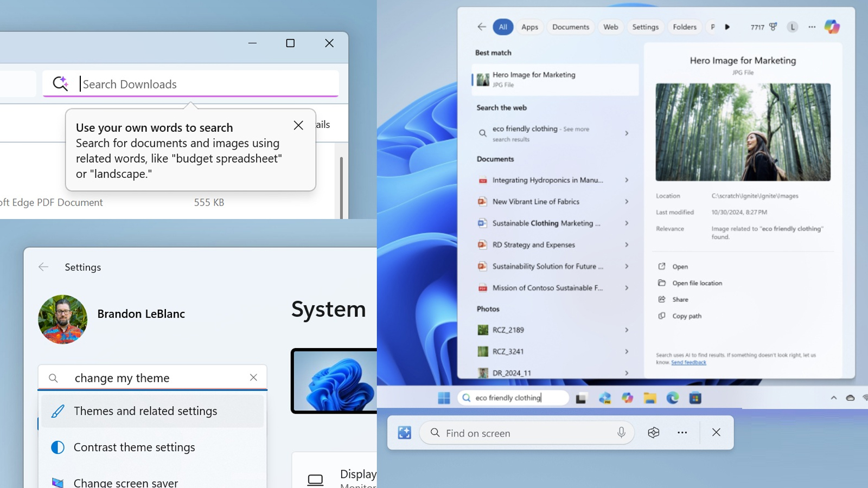The width and height of the screenshot is (868, 488).
Task: Switch to the Folders filter tab
Action: tap(685, 27)
